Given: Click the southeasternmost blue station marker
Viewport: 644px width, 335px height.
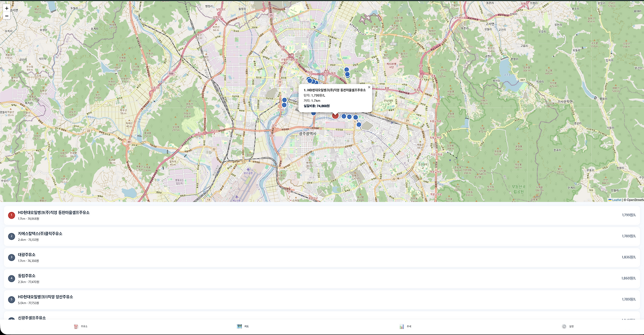Looking at the screenshot, I should point(359,124).
